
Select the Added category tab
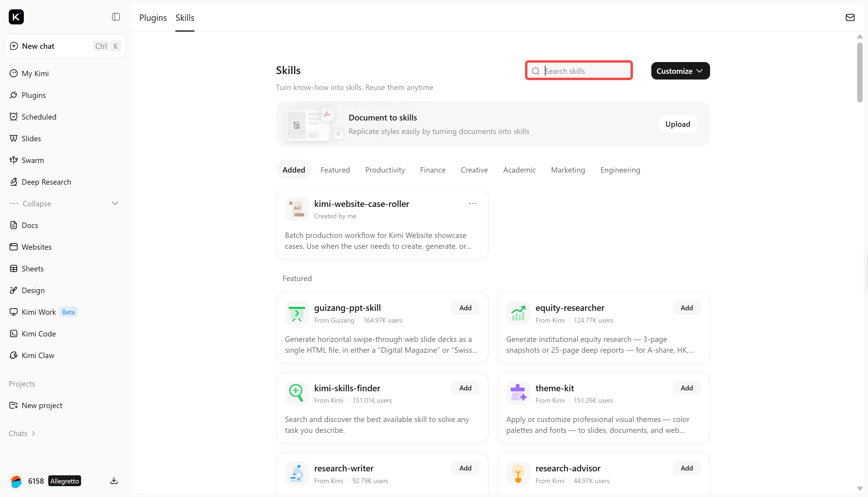coord(294,170)
